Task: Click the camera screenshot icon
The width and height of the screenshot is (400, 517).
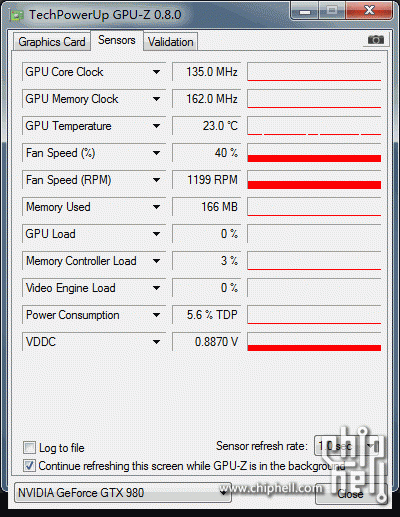Action: 376,40
